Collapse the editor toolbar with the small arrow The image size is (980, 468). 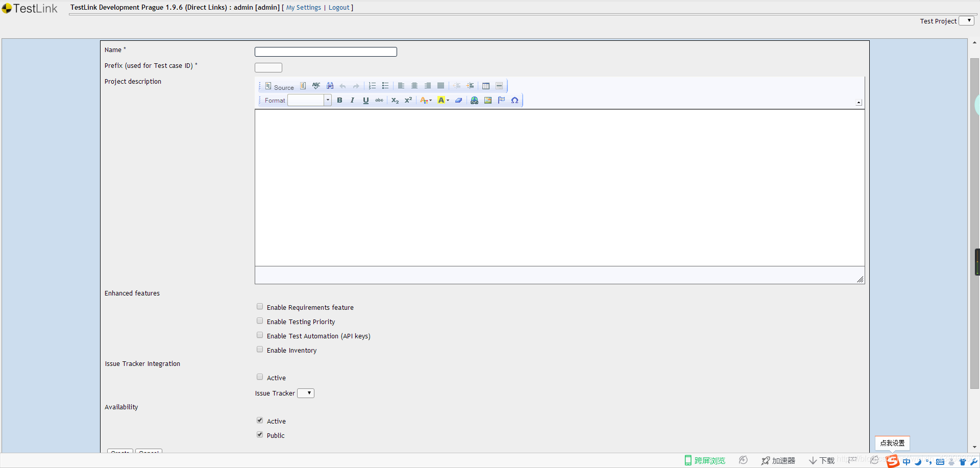pyautogui.click(x=859, y=102)
